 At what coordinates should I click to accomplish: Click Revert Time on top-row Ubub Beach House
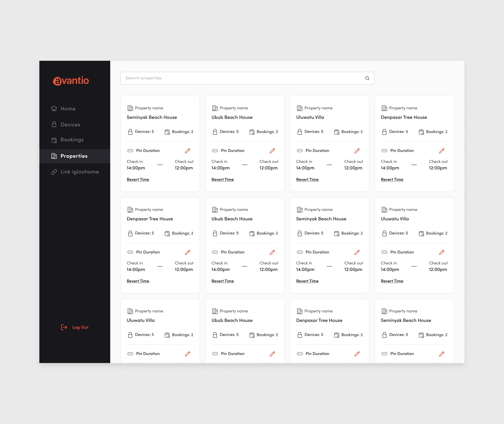tap(222, 180)
